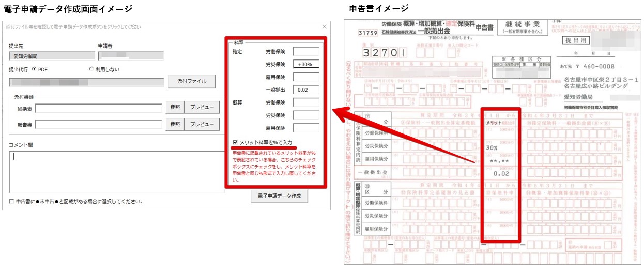This screenshot has width=644, height=268.
Task: Click the 添付ファイル button
Action: point(192,81)
